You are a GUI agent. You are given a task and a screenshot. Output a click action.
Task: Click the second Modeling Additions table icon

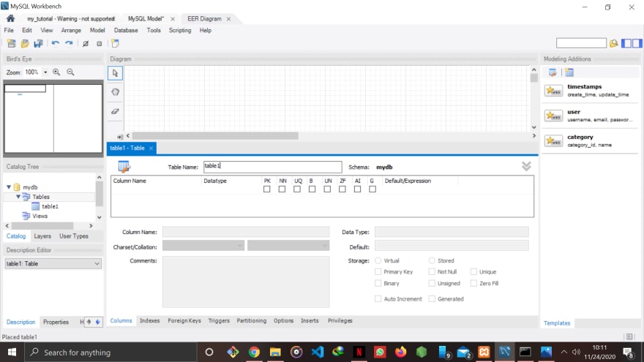569,72
